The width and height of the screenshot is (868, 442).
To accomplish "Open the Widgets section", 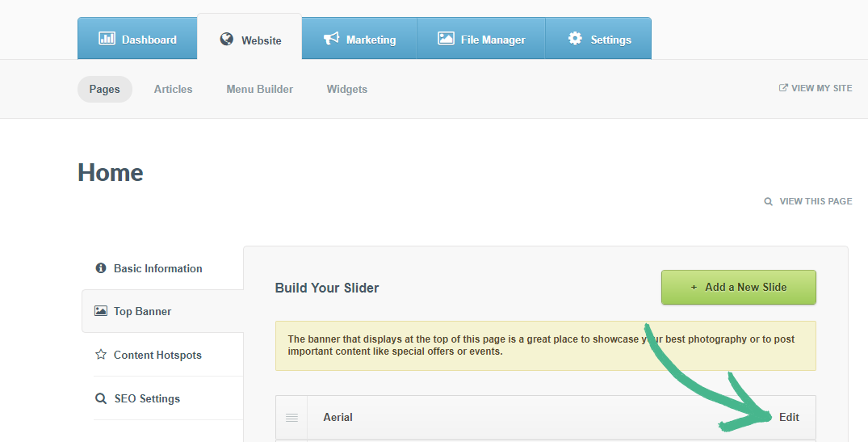I will [x=346, y=89].
